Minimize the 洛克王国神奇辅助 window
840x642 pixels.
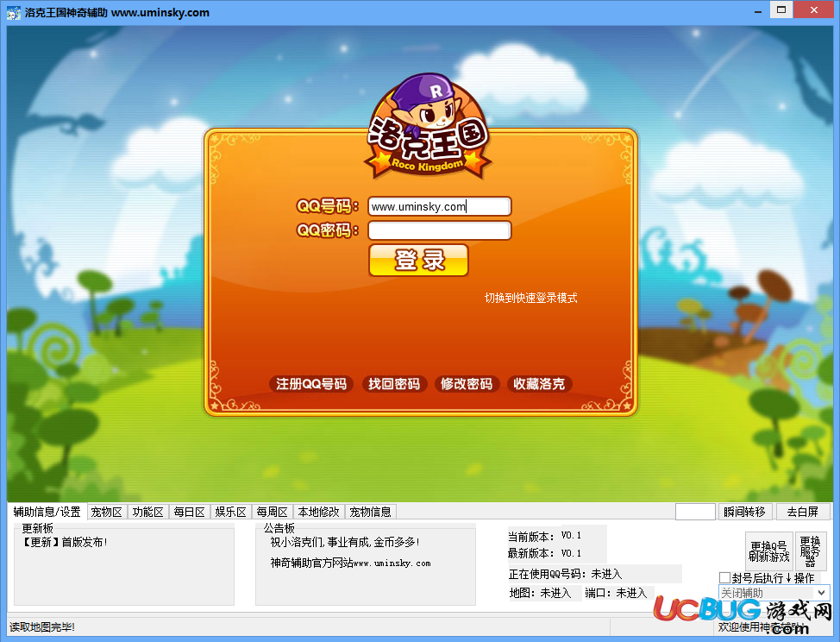[757, 10]
